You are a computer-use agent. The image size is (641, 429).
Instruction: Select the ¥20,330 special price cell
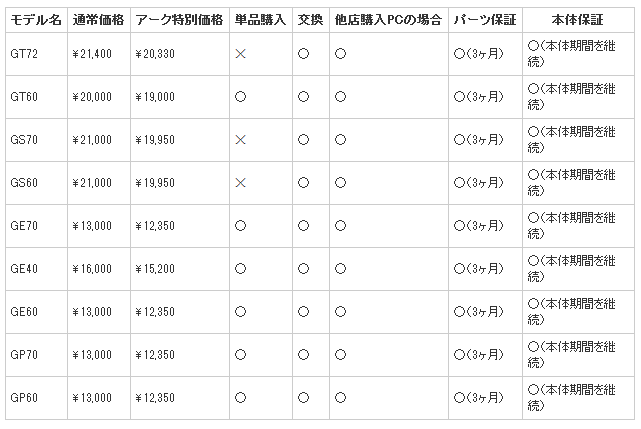(155, 53)
